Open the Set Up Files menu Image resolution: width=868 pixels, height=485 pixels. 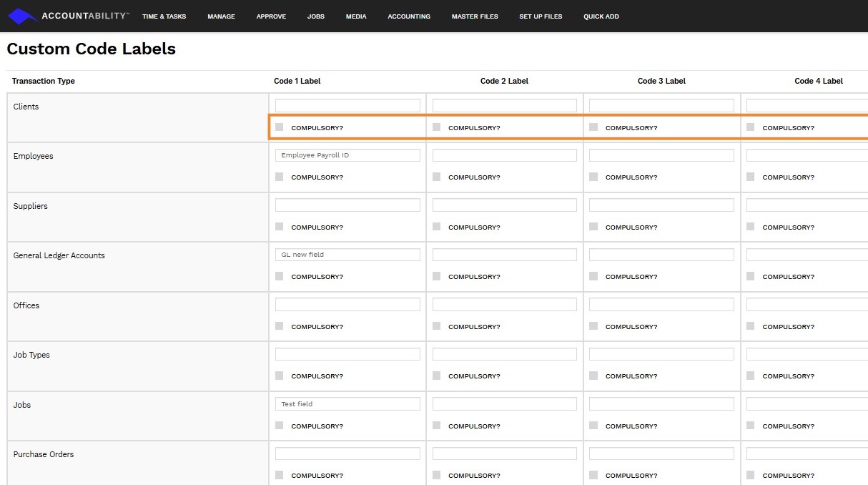point(541,16)
